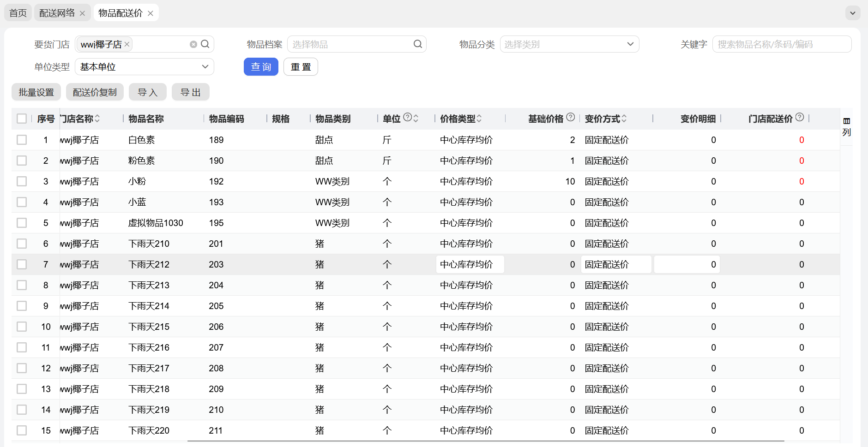Screen dimensions: 868x447
Task: Click search icon in 要货门店 field
Action: [205, 44]
